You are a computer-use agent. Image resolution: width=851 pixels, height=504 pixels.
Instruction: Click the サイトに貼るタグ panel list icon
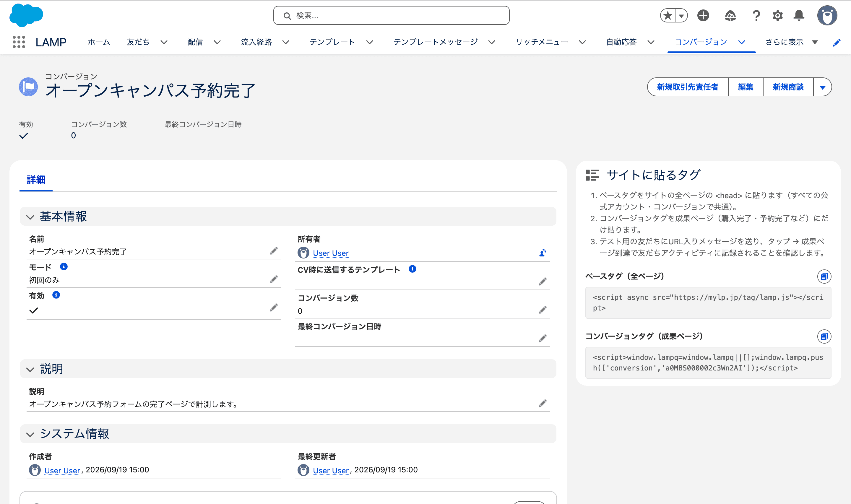(x=592, y=175)
